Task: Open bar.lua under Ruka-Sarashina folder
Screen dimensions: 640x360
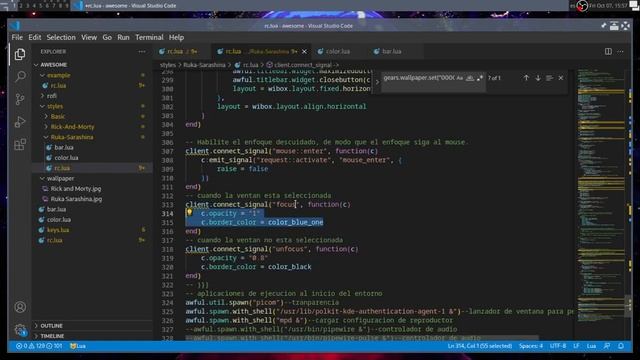Action: 64,147
